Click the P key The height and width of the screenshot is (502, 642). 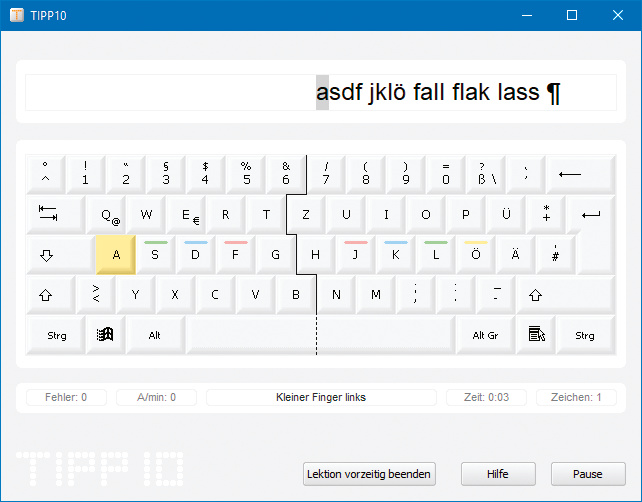tap(466, 215)
